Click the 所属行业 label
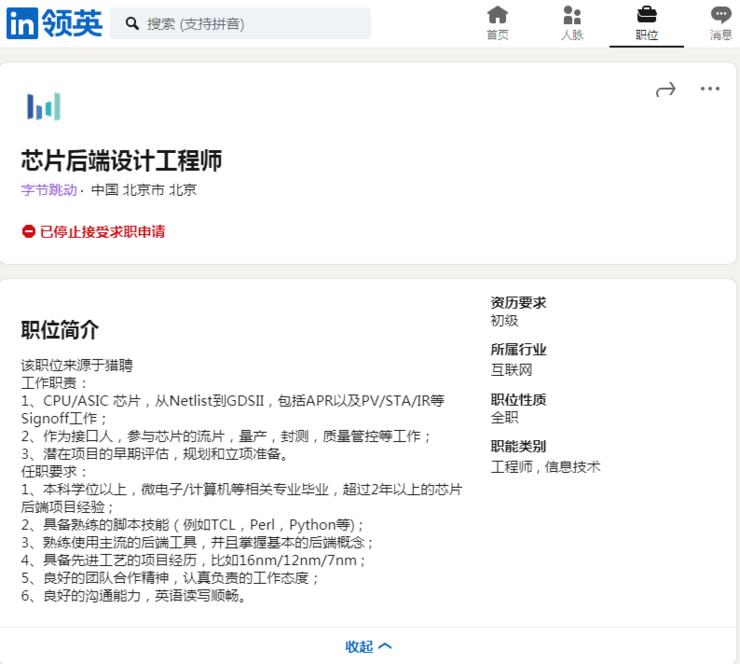This screenshot has height=664, width=740. [519, 349]
